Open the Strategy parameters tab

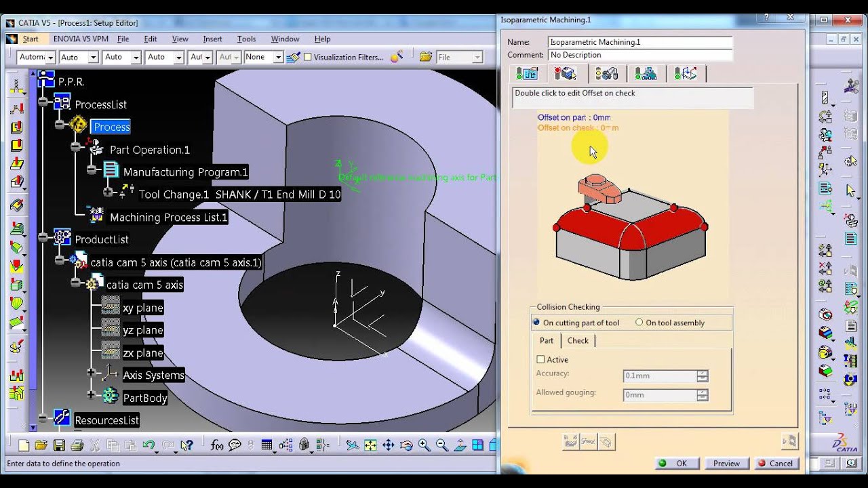(x=527, y=73)
